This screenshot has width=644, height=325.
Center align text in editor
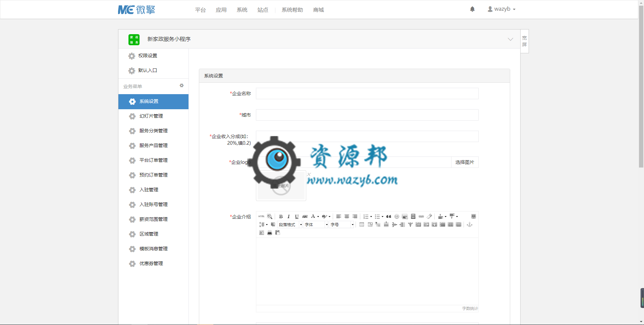(x=347, y=216)
